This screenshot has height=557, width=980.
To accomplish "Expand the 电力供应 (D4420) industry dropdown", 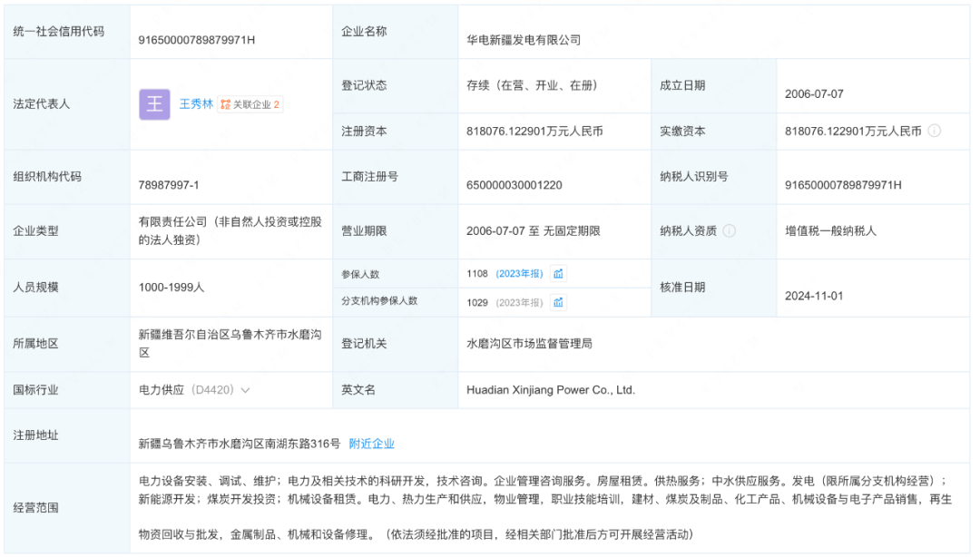I will 245,390.
